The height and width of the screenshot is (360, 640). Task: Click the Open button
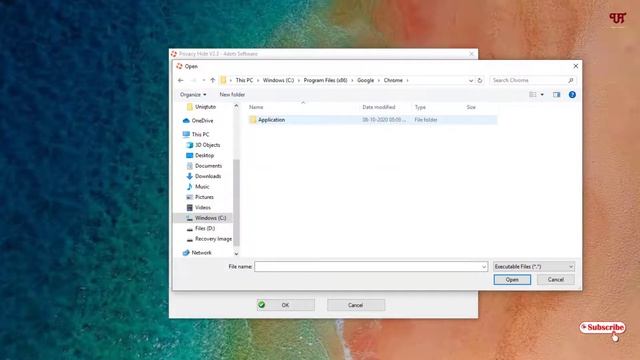pyautogui.click(x=512, y=280)
